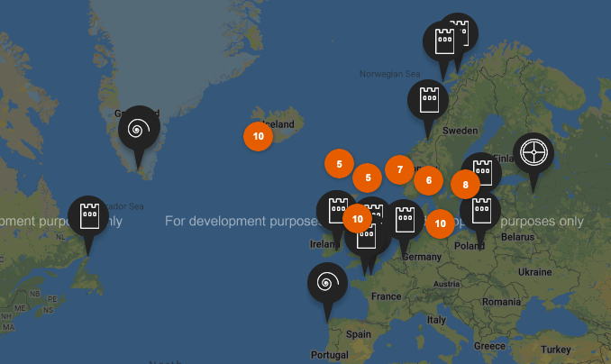This screenshot has width=611, height=364.
Task: Expand the cluster of 10 left of Poland
Action: [x=440, y=223]
